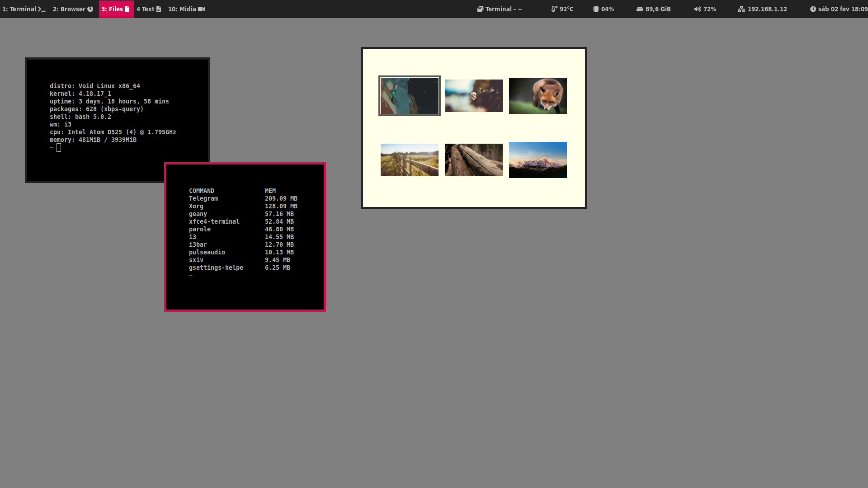Click the clock icon in status bar
Screen dimensions: 868x488
pyautogui.click(x=813, y=9)
